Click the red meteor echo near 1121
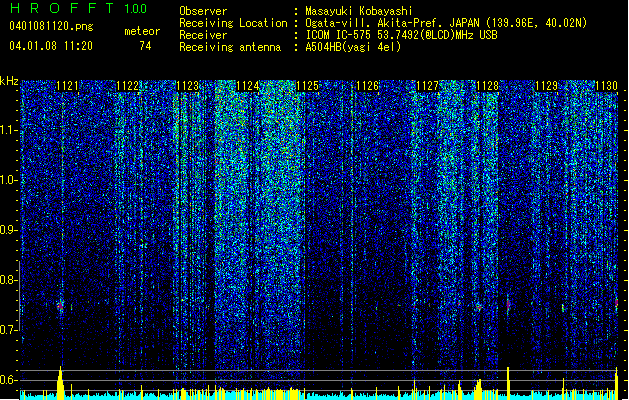The height and width of the screenshot is (400, 629). click(x=60, y=306)
